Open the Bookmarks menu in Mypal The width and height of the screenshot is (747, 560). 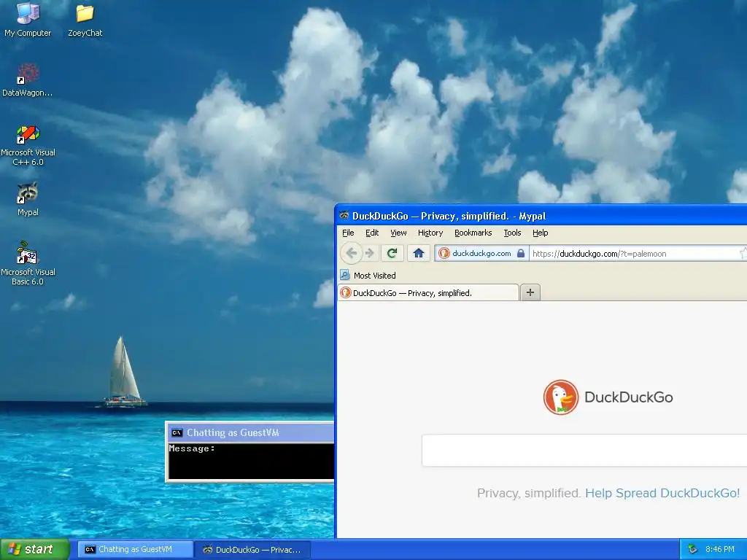pos(473,233)
